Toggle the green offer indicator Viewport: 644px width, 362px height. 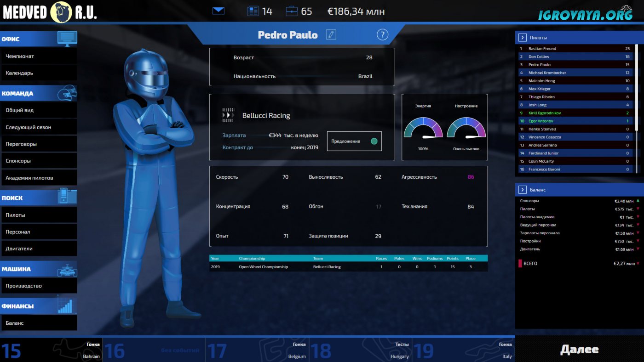[374, 141]
